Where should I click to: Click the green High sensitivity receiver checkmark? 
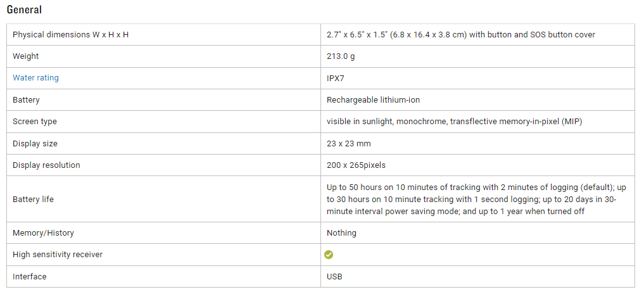[x=329, y=255]
